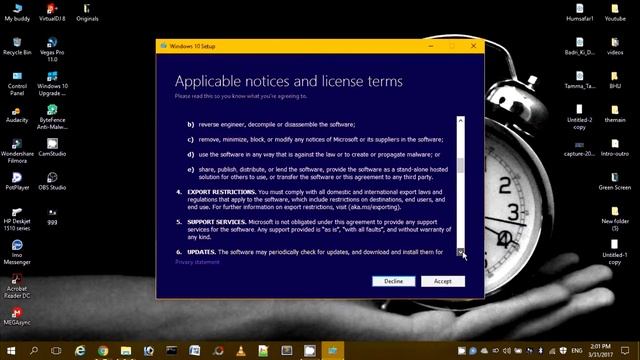Viewport: 640px width, 360px height.
Task: Click 'Applicable notices and license terms' heading
Action: [289, 81]
